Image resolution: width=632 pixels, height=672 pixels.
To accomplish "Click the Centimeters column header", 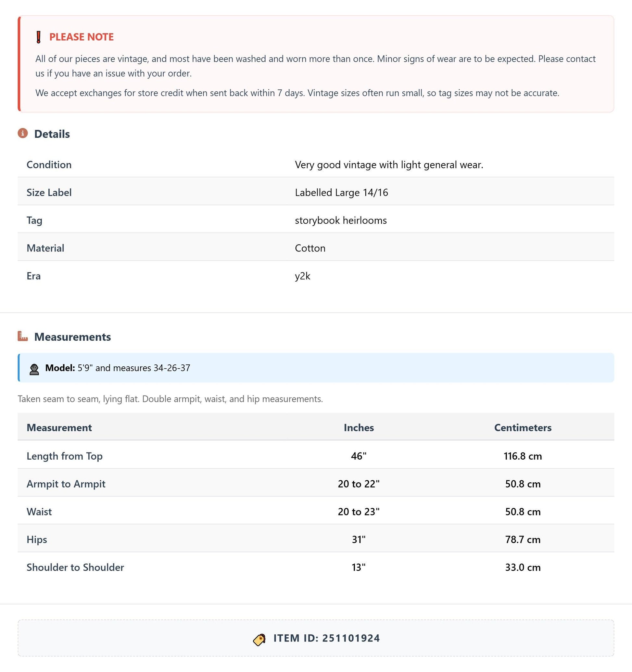I will [523, 428].
